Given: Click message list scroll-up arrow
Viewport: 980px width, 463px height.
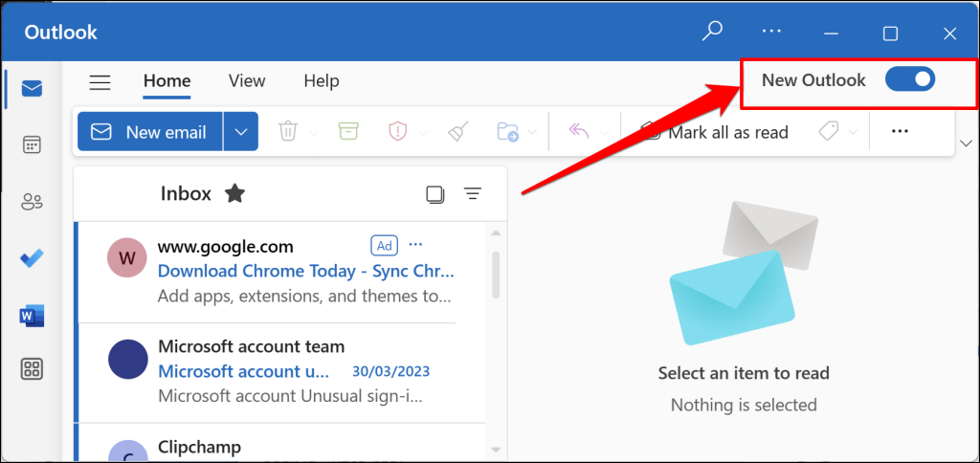Looking at the screenshot, I should pos(497,233).
